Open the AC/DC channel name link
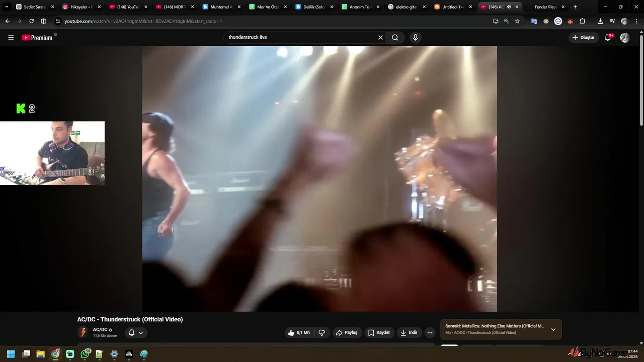The image size is (644, 362). (x=100, y=330)
